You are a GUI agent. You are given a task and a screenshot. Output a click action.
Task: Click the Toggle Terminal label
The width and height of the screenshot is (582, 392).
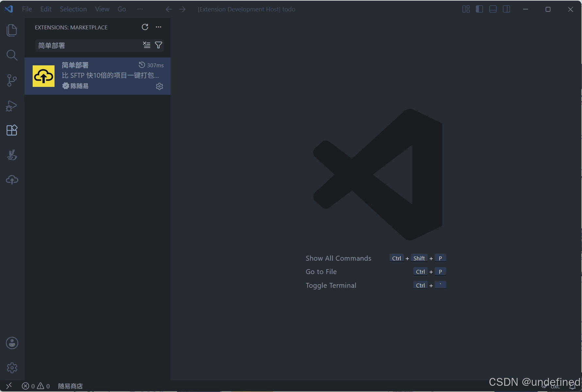point(331,285)
